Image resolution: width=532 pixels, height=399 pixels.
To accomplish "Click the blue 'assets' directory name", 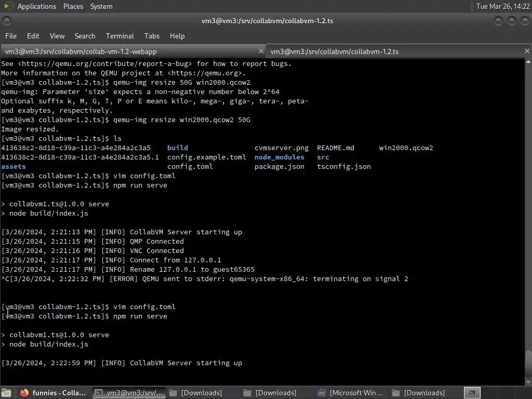I will [x=14, y=167].
